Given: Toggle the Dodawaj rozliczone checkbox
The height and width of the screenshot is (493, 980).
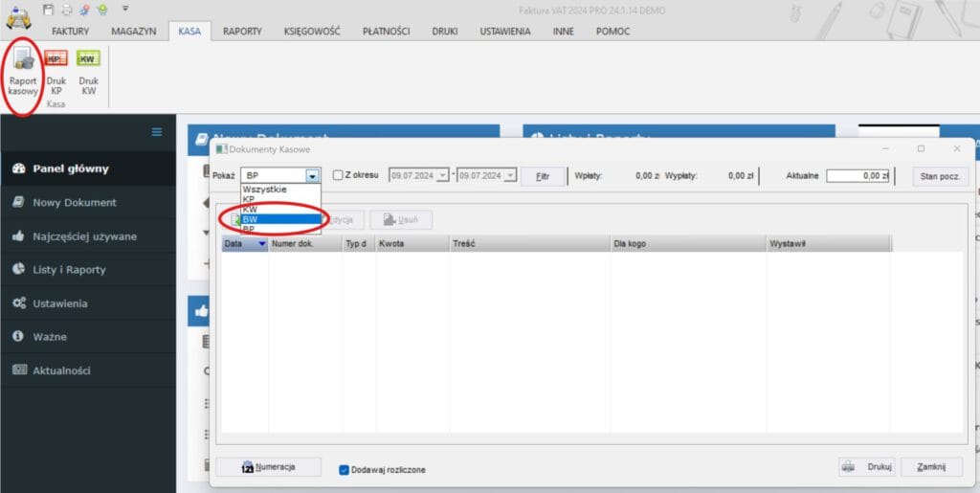Looking at the screenshot, I should 345,470.
